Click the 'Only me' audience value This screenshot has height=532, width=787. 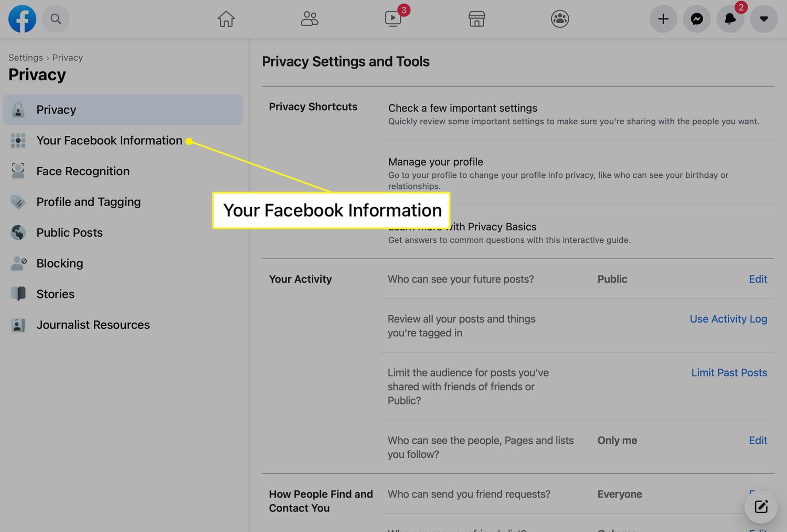click(x=617, y=440)
